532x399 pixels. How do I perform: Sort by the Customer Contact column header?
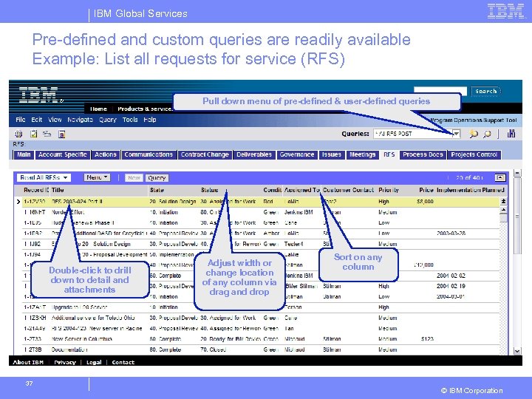click(349, 190)
